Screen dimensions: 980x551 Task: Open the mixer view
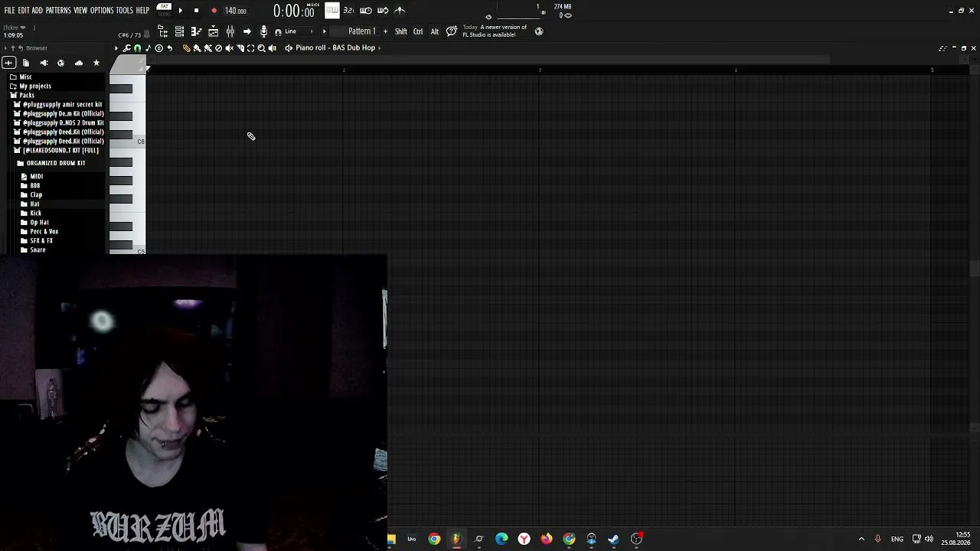tap(230, 31)
